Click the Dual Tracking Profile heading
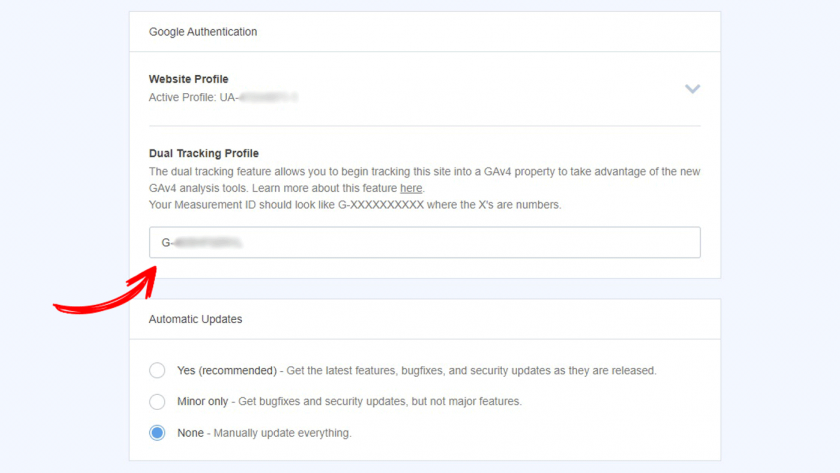This screenshot has width=840, height=473. click(x=204, y=154)
